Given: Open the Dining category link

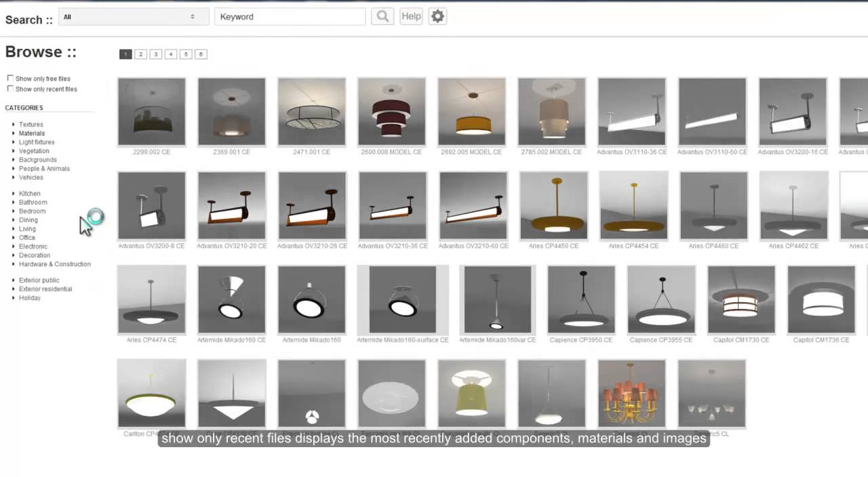Looking at the screenshot, I should click(28, 220).
